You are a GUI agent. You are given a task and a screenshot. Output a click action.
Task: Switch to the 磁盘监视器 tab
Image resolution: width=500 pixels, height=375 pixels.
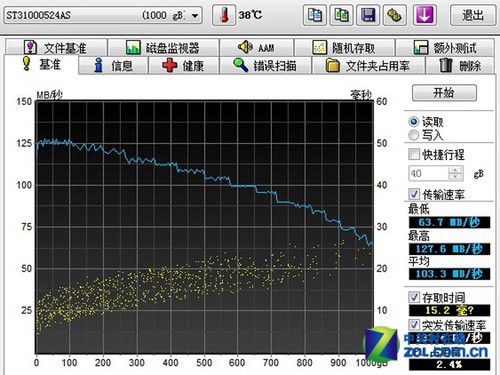163,48
